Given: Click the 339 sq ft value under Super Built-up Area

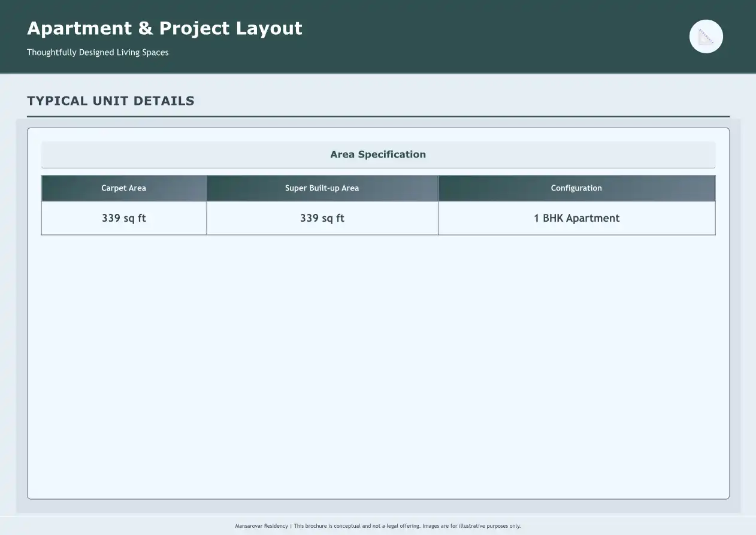Looking at the screenshot, I should (x=322, y=218).
